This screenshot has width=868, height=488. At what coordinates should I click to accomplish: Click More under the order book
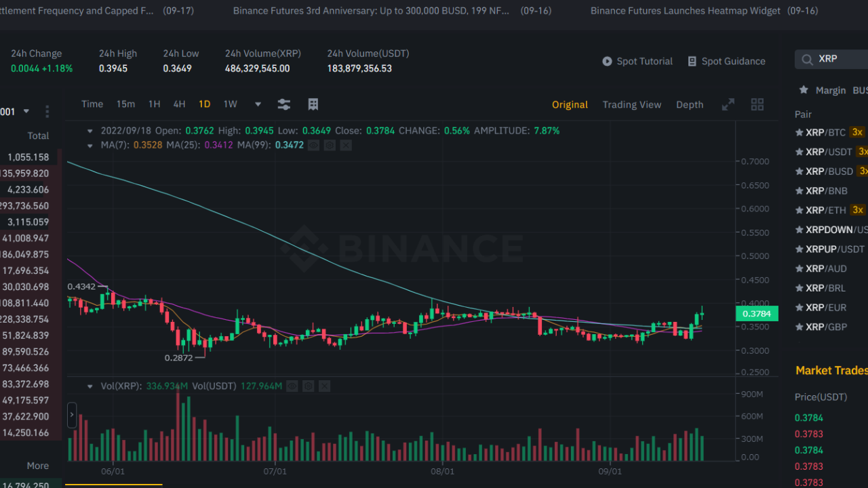(38, 466)
